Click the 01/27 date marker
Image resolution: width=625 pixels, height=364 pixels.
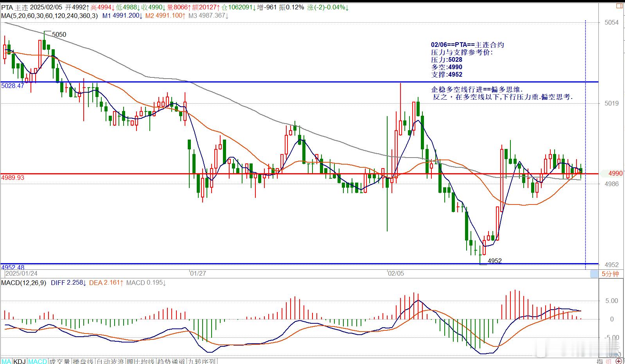click(198, 273)
